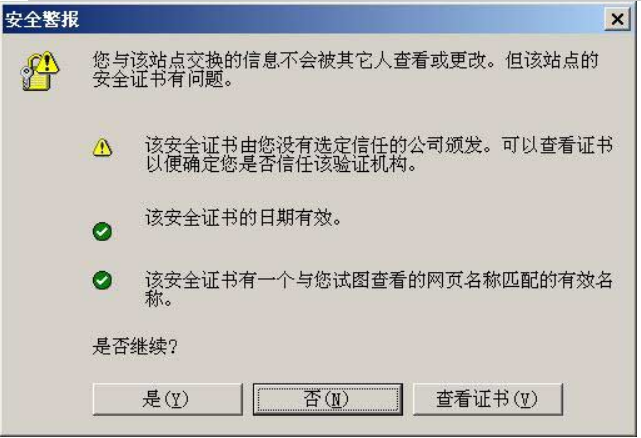Click the 安全警报 title text
Viewport: 641px width, 438px height.
(x=42, y=19)
